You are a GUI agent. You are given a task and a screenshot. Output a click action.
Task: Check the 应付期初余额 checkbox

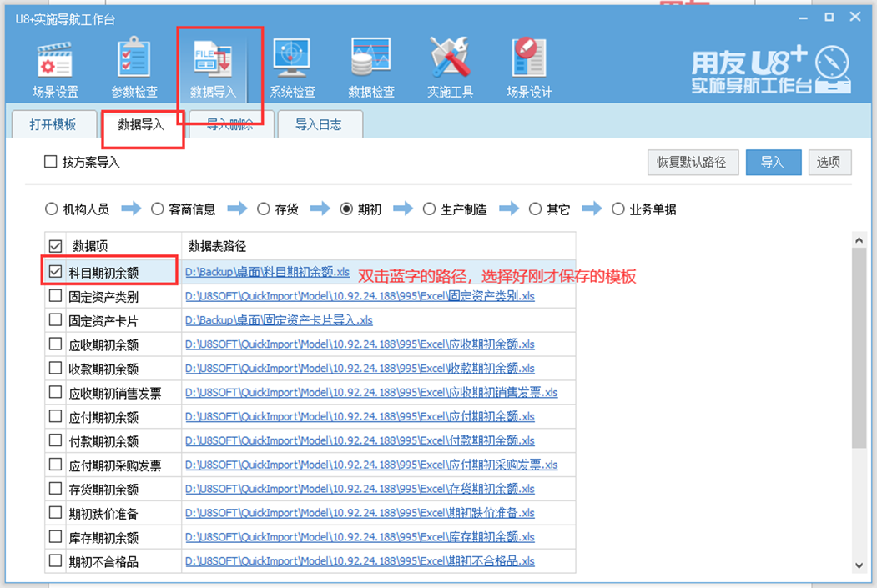tap(55, 416)
